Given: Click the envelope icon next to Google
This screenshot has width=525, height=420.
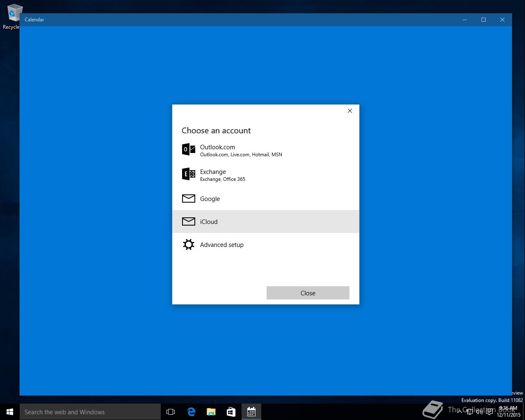Looking at the screenshot, I should click(x=189, y=199).
